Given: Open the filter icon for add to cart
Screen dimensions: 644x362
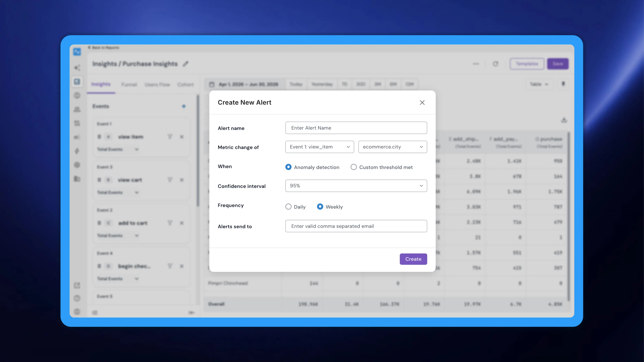Looking at the screenshot, I should (170, 223).
